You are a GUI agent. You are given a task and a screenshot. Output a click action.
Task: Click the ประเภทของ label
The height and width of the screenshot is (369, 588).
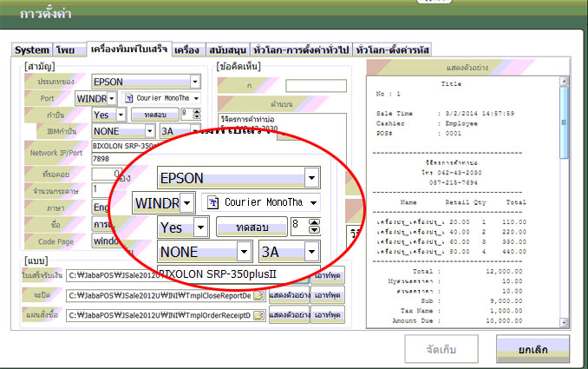(56, 82)
